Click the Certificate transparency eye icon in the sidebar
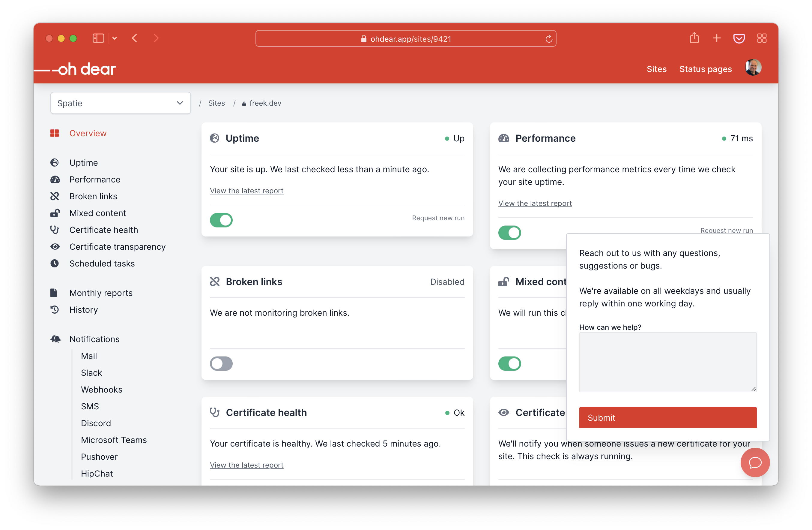The image size is (812, 530). coord(55,246)
